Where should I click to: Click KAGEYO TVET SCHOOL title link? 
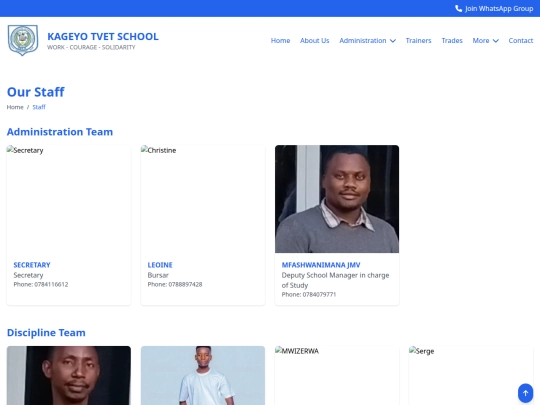tap(103, 37)
